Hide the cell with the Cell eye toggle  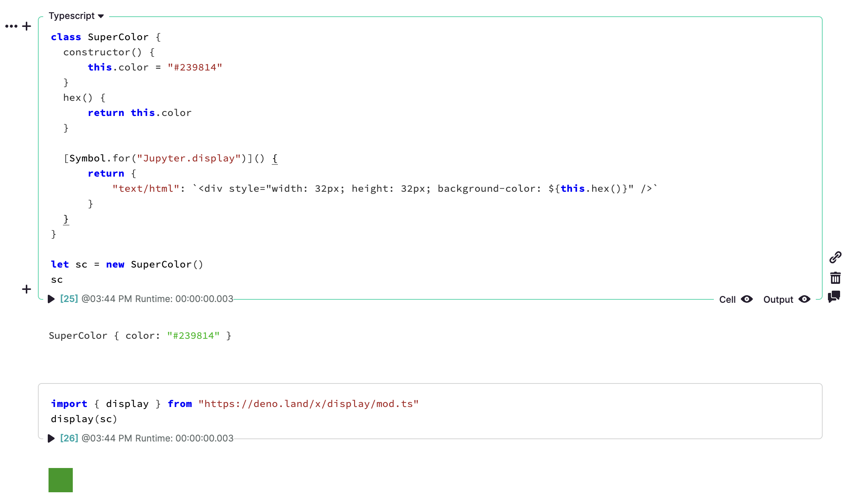pos(746,299)
